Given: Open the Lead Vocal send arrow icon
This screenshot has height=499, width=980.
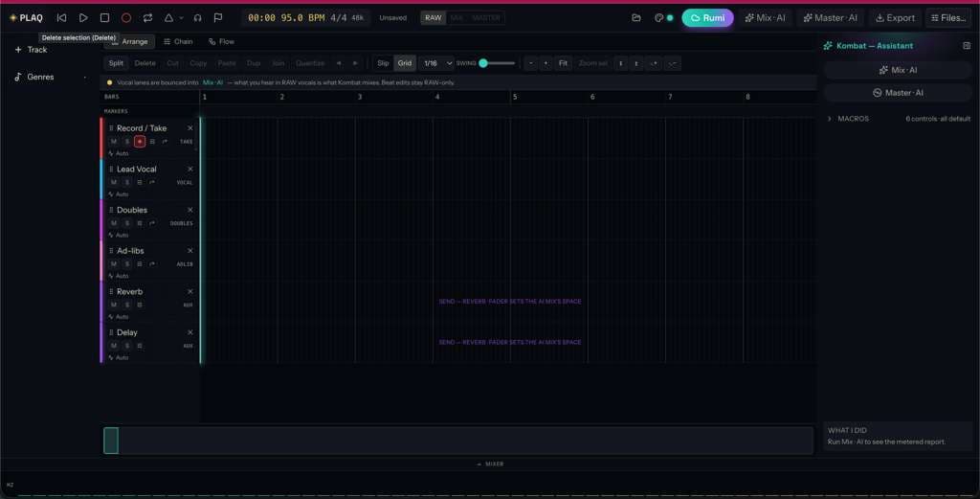Looking at the screenshot, I should pos(152,183).
